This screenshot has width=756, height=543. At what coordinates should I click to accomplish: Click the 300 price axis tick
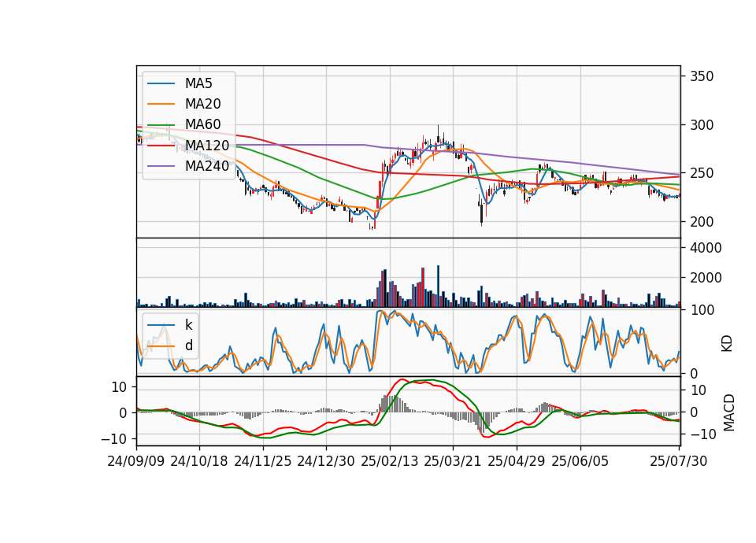pyautogui.click(x=702, y=125)
